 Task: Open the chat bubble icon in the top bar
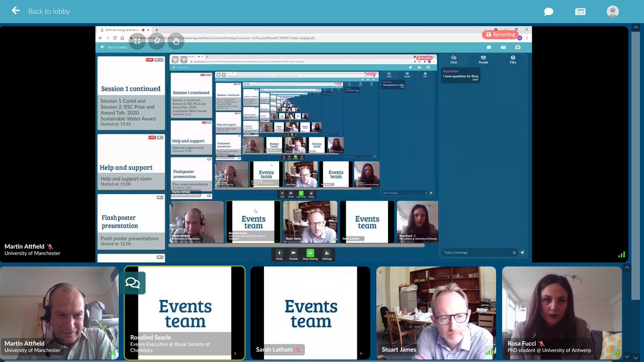click(x=548, y=11)
